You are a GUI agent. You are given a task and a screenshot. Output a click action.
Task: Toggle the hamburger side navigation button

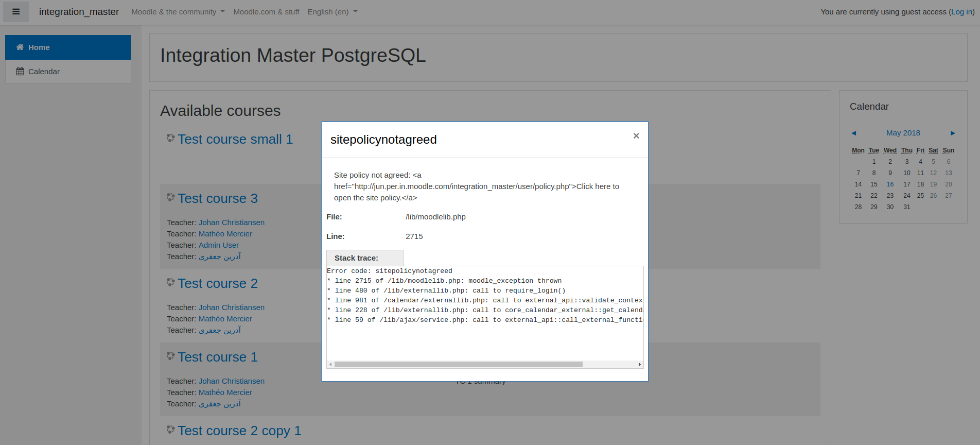coord(16,11)
